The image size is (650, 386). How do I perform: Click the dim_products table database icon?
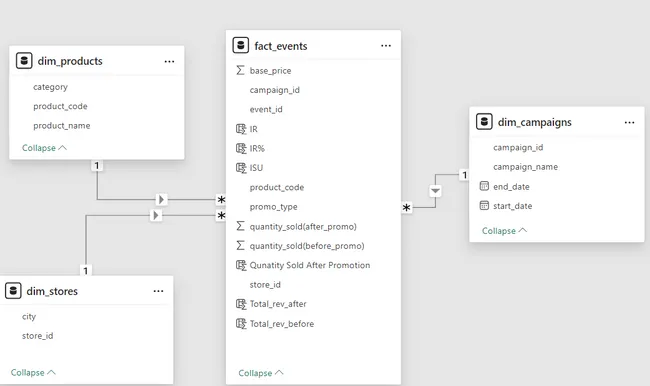click(24, 61)
